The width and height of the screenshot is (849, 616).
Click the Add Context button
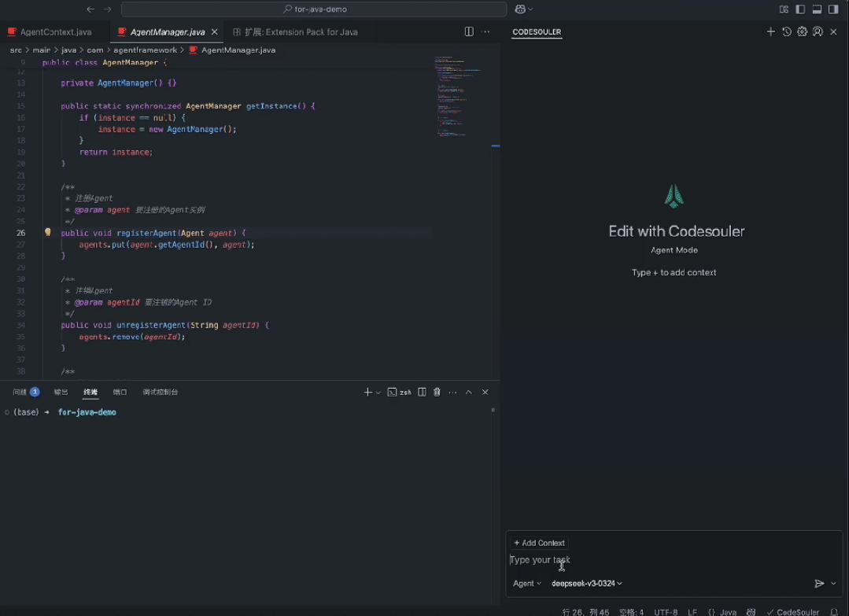pos(539,542)
